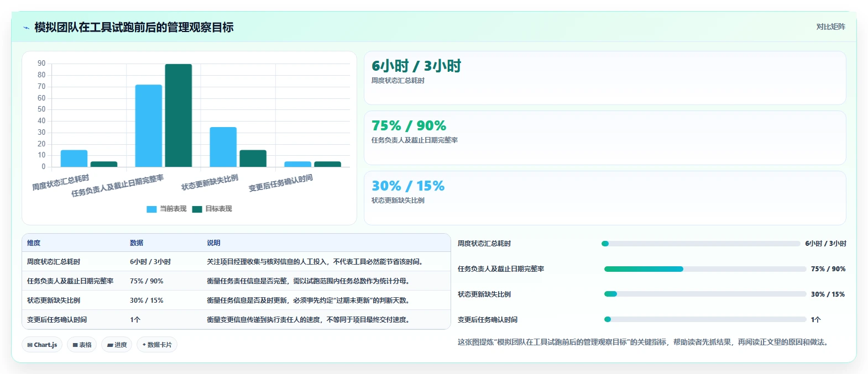Click the title 模拟团队在工具试跑前后的管理观察目标

(x=134, y=27)
